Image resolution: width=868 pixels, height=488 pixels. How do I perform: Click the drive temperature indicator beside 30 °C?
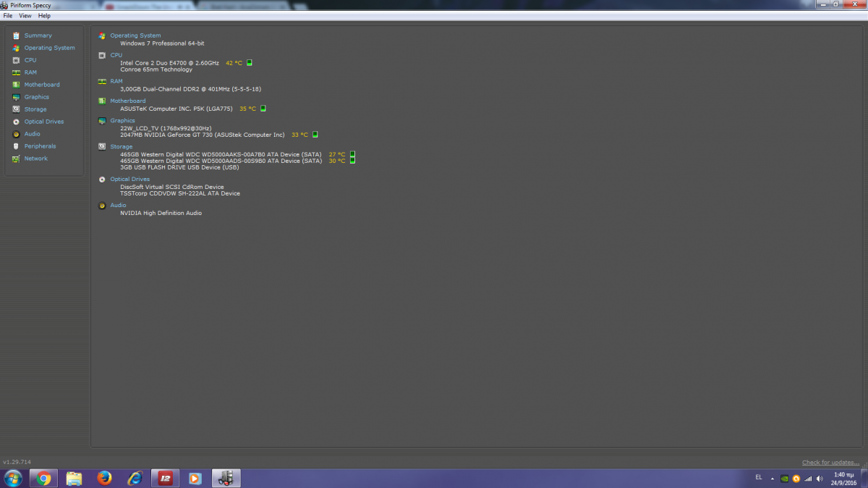tap(352, 161)
